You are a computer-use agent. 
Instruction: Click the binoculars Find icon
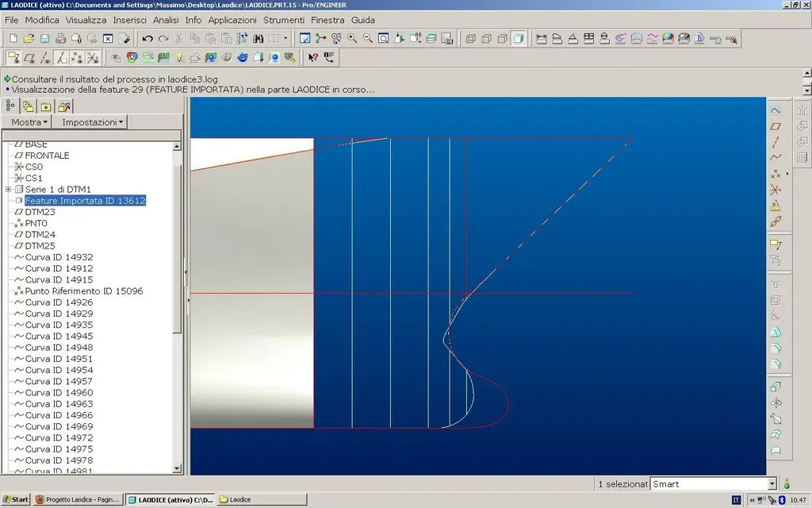click(259, 38)
